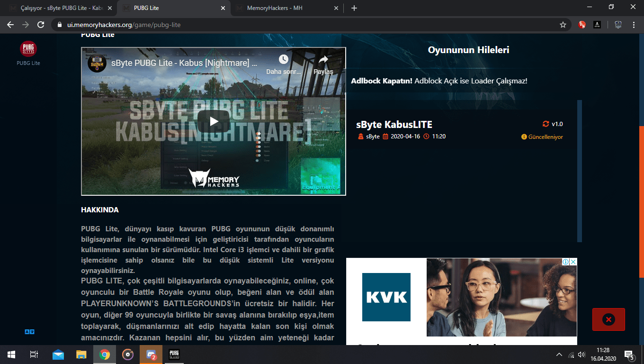
Task: Select the sByte KabusLITE cheat entry
Action: pyautogui.click(x=394, y=125)
